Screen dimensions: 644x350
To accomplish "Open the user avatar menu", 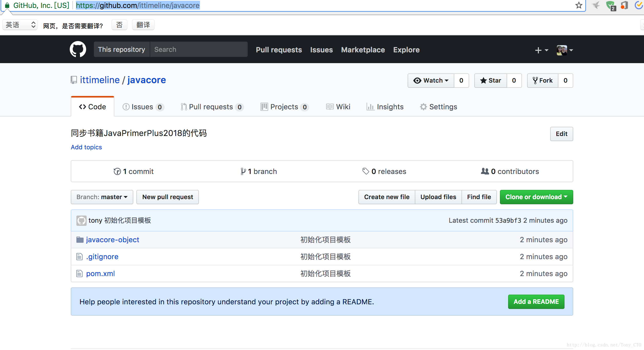I will tap(565, 50).
